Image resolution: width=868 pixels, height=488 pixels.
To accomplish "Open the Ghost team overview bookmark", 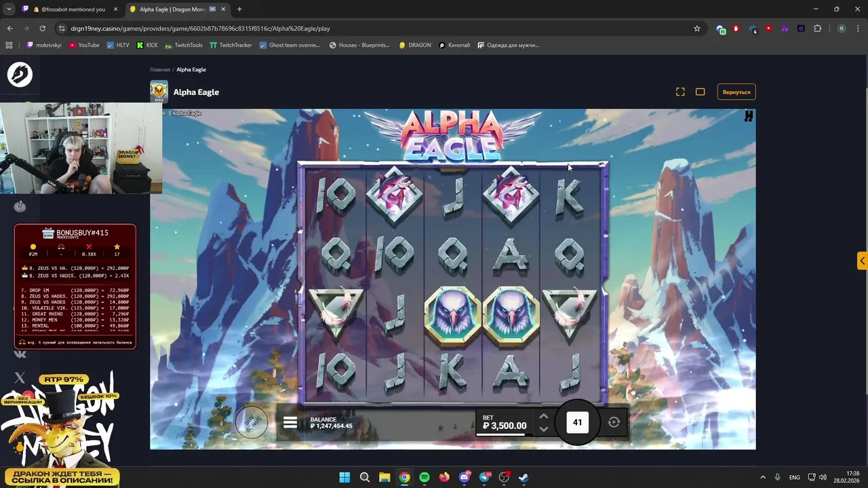I will tap(290, 45).
